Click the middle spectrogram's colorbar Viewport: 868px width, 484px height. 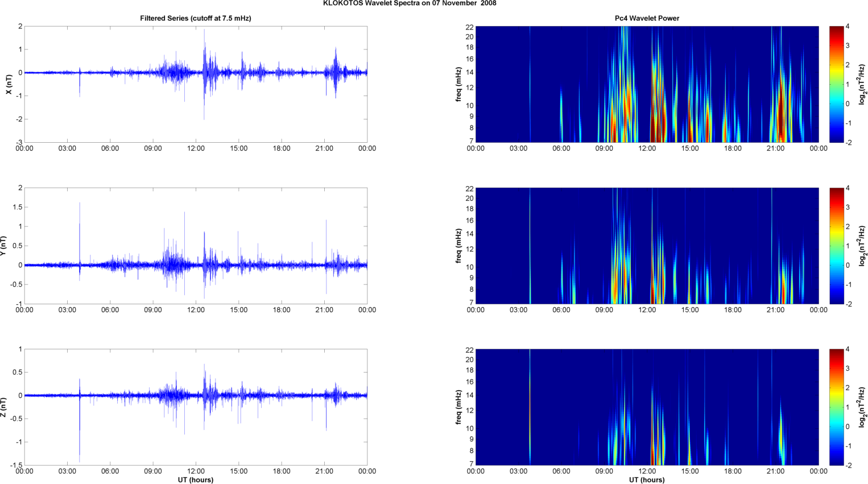pos(836,246)
